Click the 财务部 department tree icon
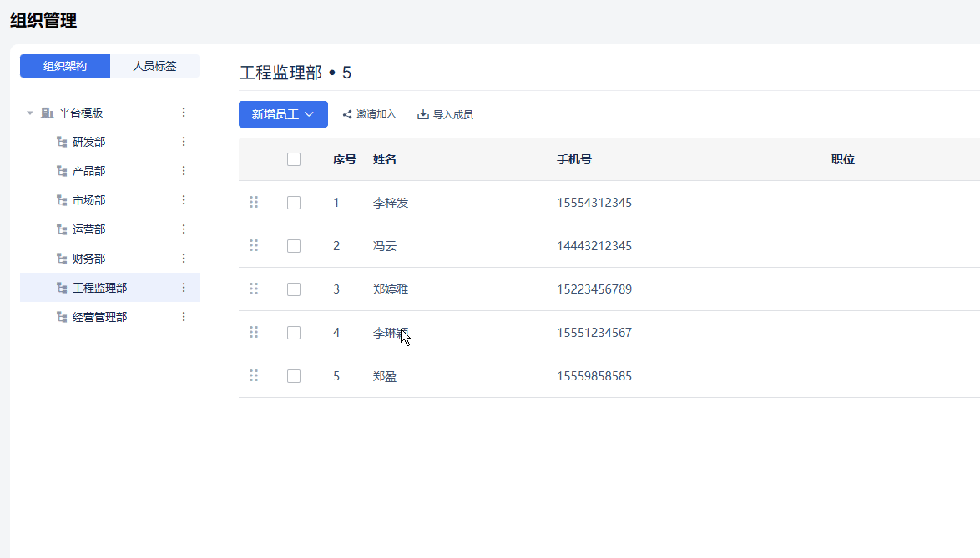Screen dimensions: 980x558 tap(61, 259)
